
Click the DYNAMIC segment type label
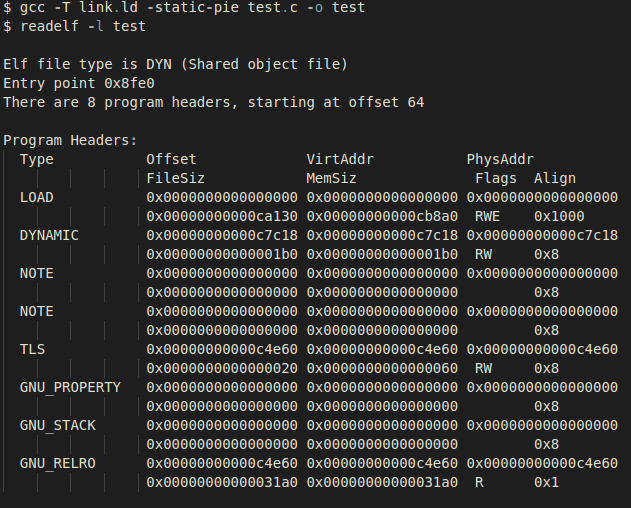tap(49, 235)
